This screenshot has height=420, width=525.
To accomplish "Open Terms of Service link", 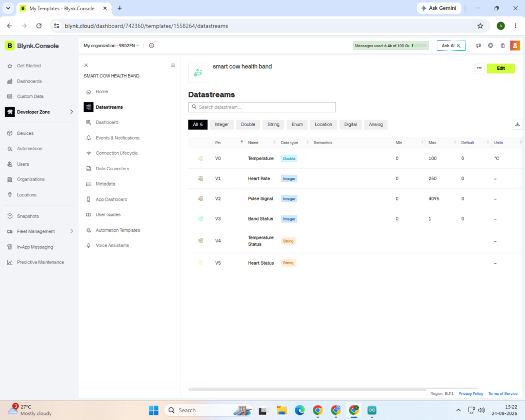I will point(502,394).
